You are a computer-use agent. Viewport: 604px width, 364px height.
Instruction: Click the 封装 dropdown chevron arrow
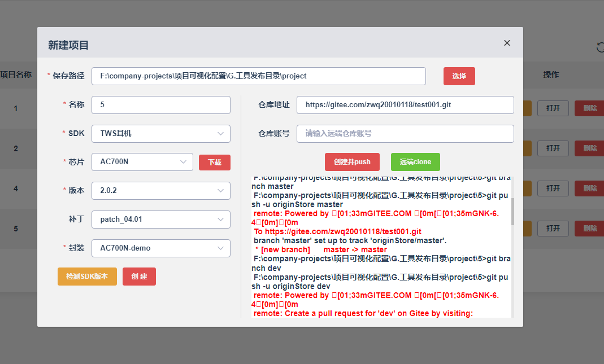220,248
